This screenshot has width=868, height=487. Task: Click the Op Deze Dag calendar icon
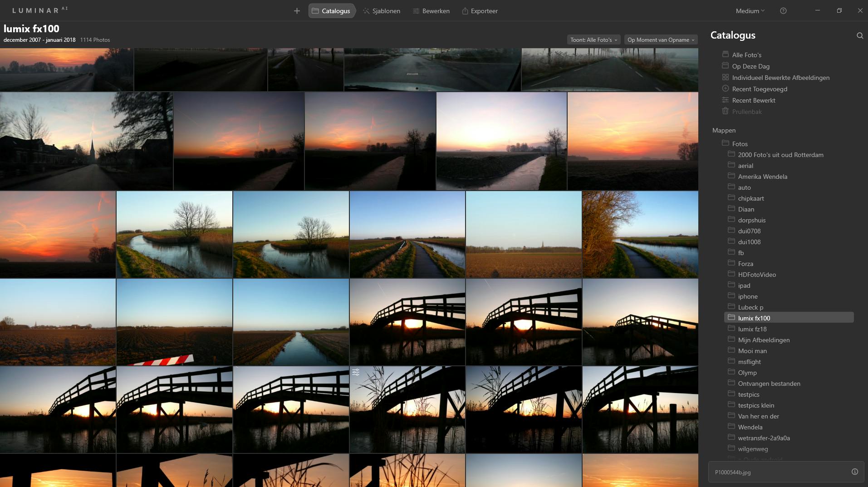click(726, 66)
